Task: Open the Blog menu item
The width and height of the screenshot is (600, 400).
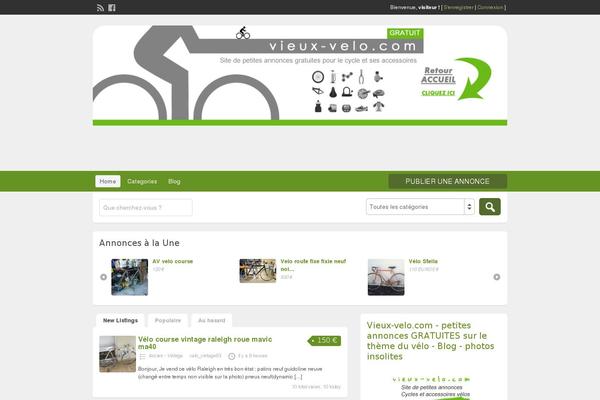Action: point(174,181)
